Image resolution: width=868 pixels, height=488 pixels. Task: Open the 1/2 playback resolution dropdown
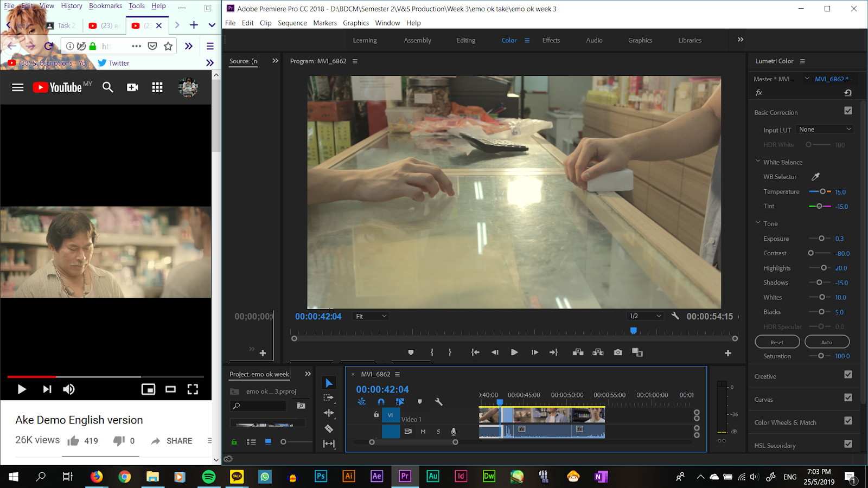[646, 316]
